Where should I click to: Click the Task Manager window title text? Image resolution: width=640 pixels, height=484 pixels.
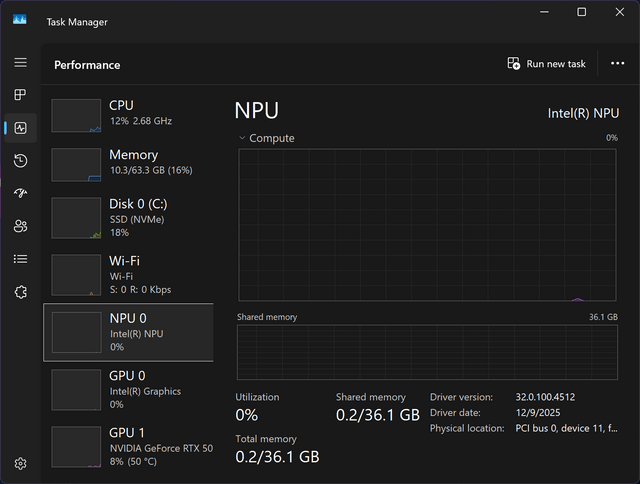(x=77, y=22)
